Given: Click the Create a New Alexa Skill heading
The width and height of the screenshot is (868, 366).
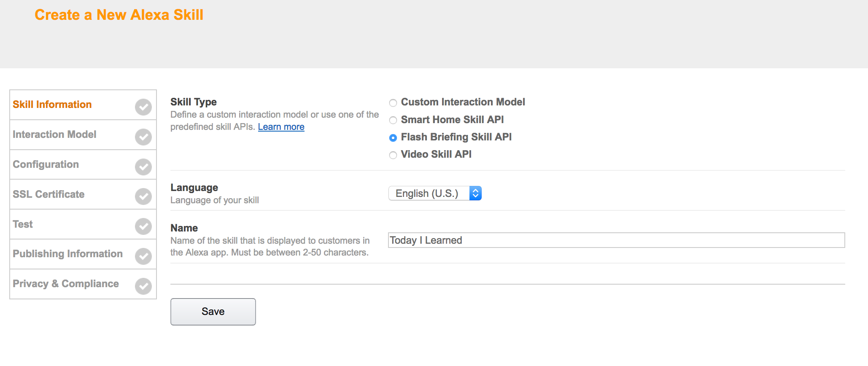Looking at the screenshot, I should pos(119,15).
